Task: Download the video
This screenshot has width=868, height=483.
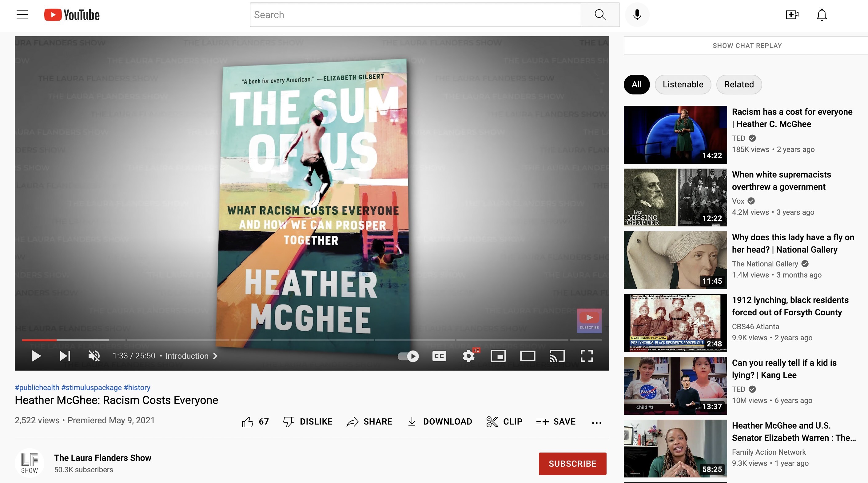Action: pyautogui.click(x=440, y=422)
